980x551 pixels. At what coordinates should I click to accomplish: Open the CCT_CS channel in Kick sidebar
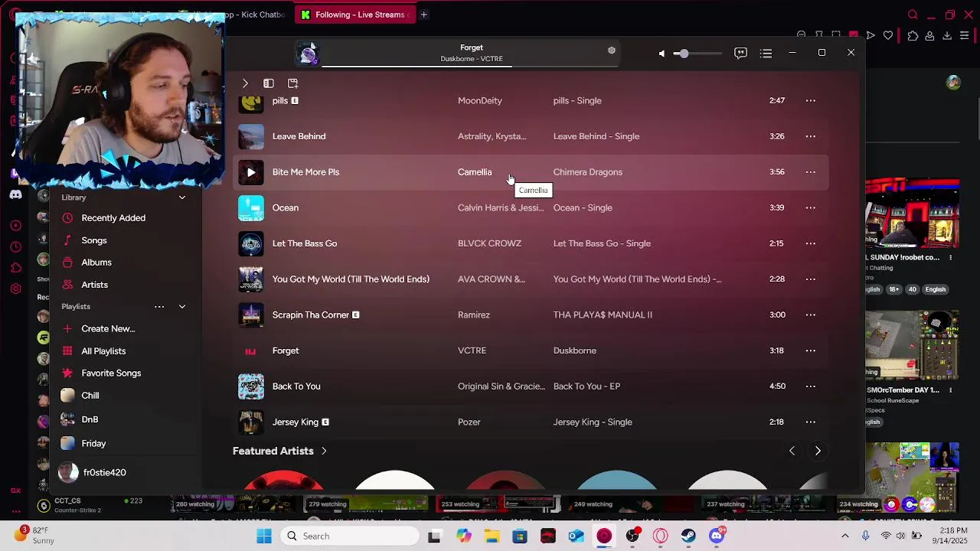(x=92, y=505)
